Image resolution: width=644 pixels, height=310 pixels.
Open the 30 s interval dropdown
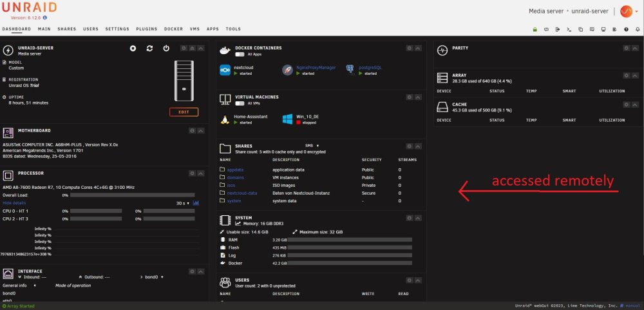click(x=183, y=204)
